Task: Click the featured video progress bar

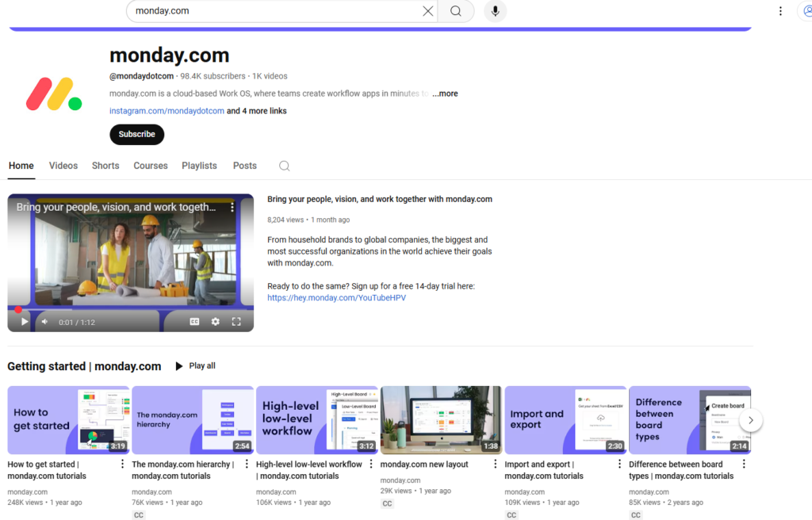Action: pos(131,309)
